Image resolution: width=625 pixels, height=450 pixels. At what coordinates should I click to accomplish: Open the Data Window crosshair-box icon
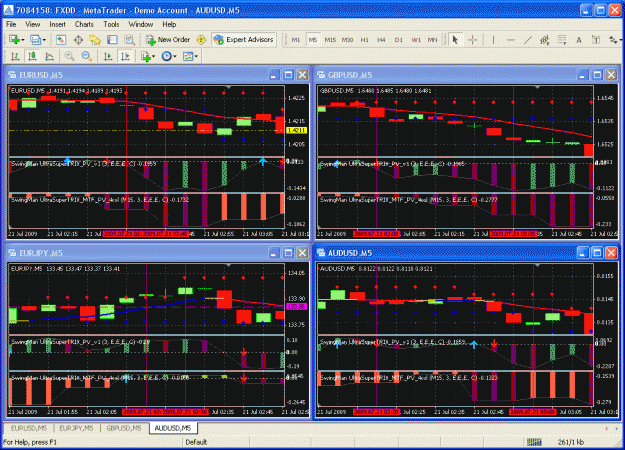(78, 40)
